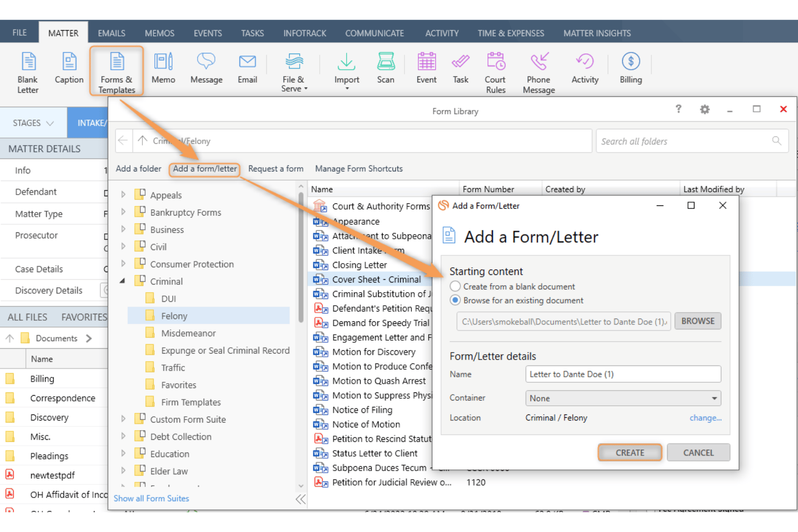Switch to the FILE tab
Viewport: 798px width, 532px height.
tap(19, 32)
